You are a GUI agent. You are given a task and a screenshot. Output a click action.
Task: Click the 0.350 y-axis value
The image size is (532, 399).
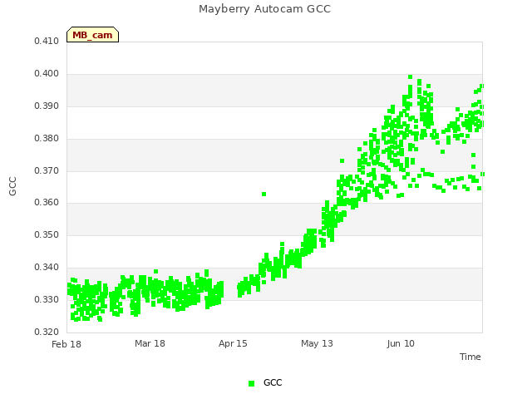pos(47,234)
